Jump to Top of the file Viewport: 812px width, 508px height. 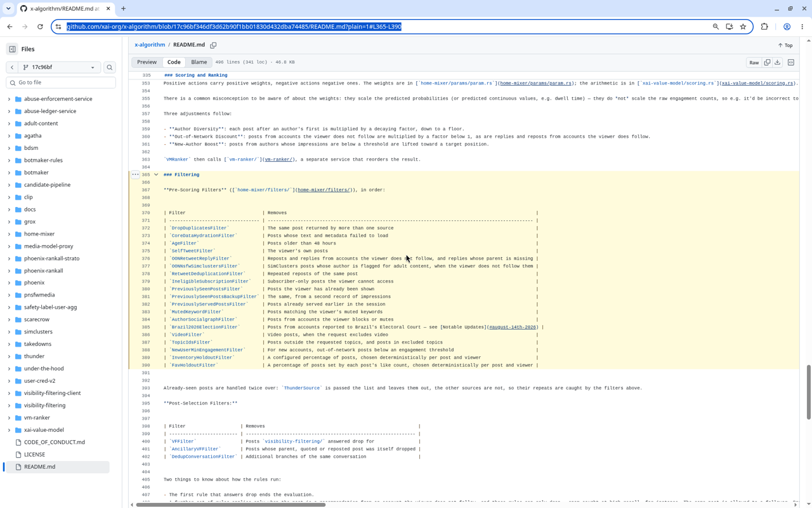[785, 45]
